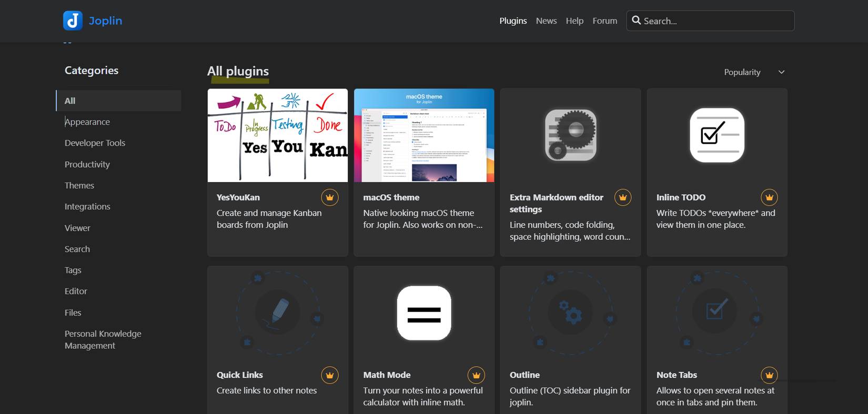Open the Quick Links plugin title
The image size is (868, 414).
[240, 375]
